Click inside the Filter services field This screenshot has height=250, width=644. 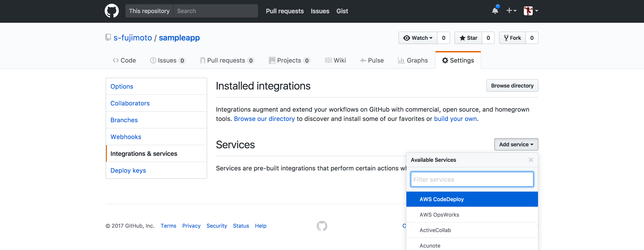472,179
